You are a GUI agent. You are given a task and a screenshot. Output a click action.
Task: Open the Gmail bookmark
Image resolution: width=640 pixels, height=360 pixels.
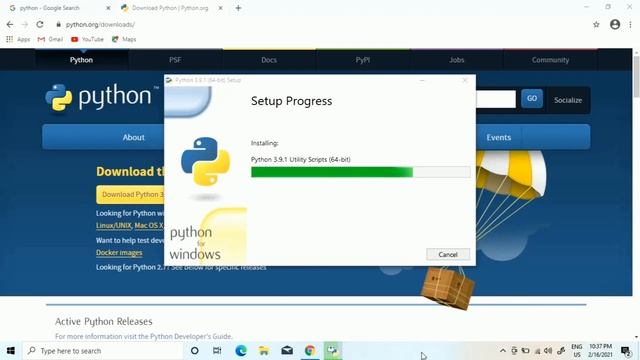coord(50,39)
